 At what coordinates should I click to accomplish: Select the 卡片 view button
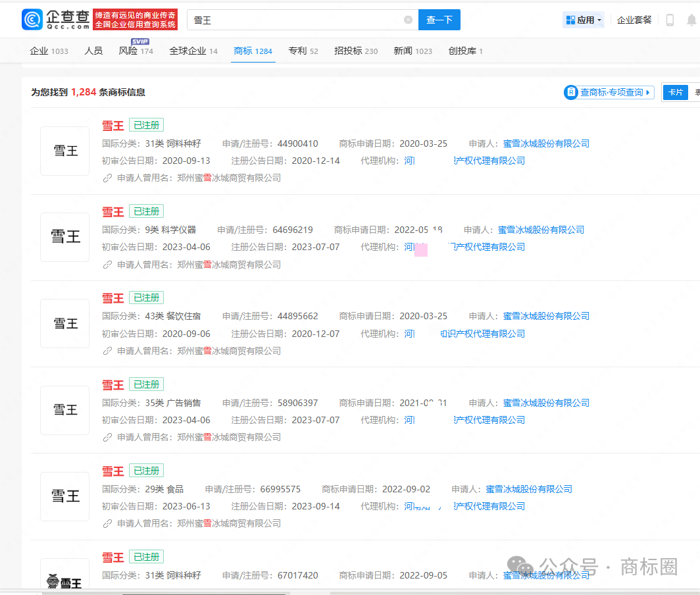coord(675,92)
